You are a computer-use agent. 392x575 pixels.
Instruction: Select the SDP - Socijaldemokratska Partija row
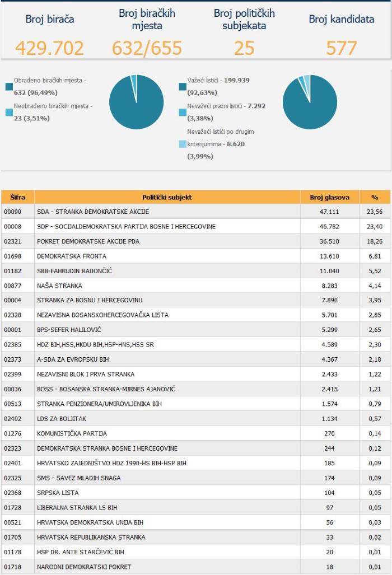(196, 226)
